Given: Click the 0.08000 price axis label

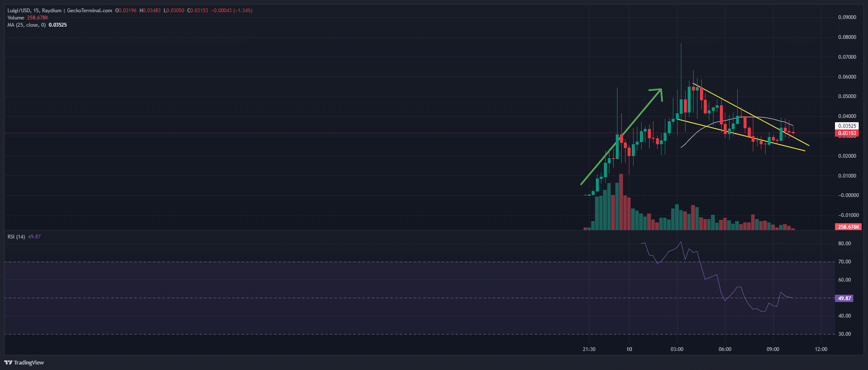Looking at the screenshot, I should (x=847, y=37).
